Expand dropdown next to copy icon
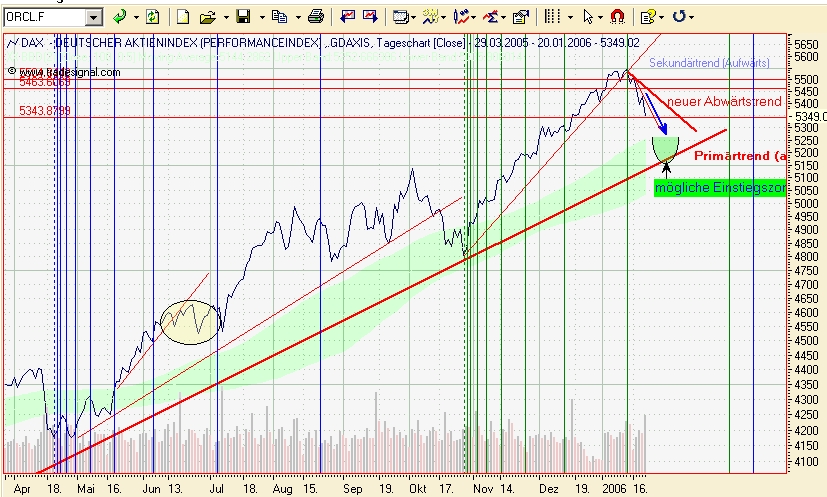Screen dimensions: 827x497 click(298, 17)
